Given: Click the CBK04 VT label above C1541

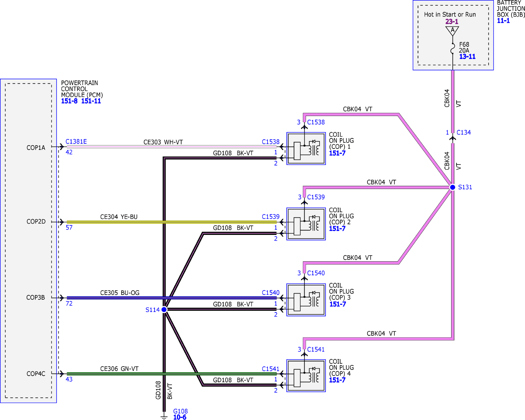Looking at the screenshot, I should pyautogui.click(x=381, y=334).
